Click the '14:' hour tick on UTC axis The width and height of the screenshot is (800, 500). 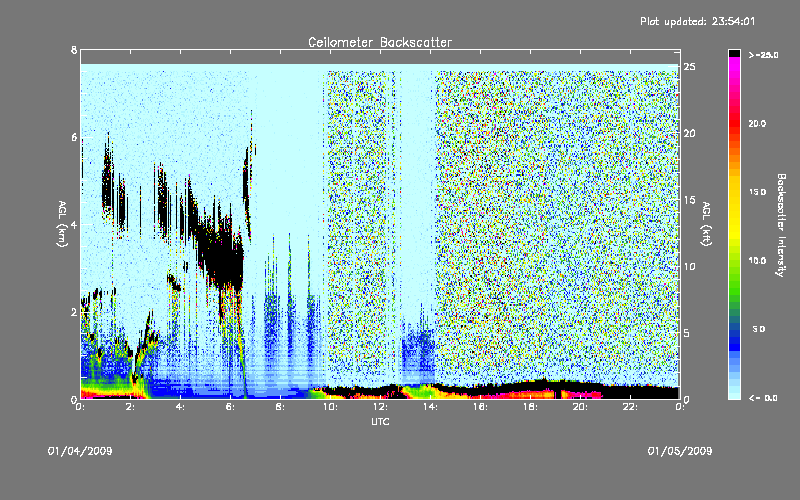coord(430,407)
